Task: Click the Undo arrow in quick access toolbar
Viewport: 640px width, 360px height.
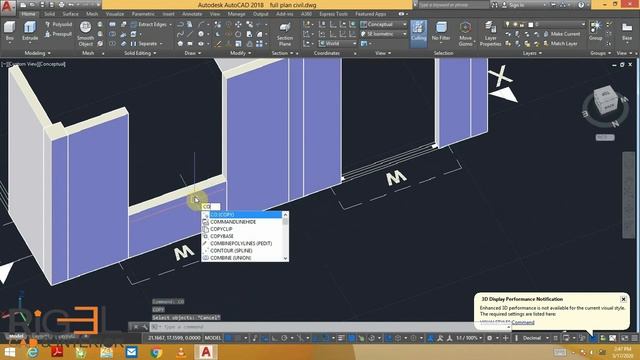Action: click(x=71, y=5)
